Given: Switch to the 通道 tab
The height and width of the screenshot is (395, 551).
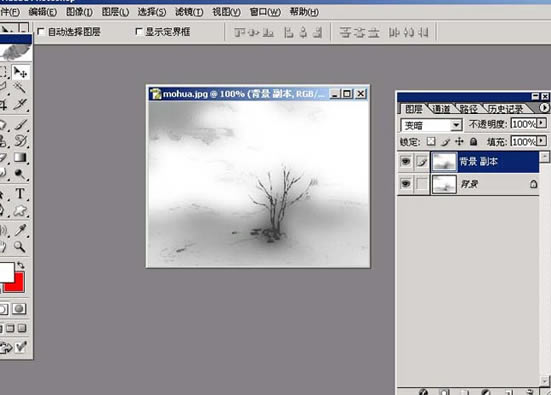Looking at the screenshot, I should 441,109.
